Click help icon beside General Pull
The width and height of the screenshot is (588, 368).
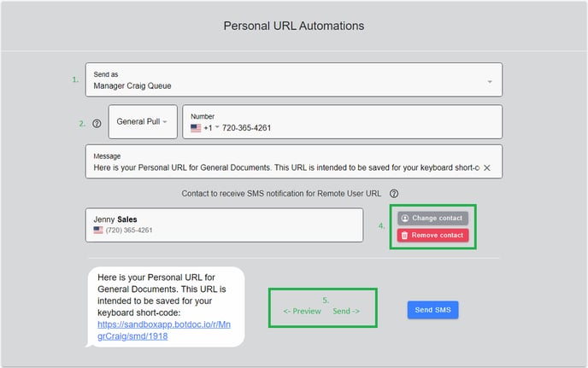[97, 123]
